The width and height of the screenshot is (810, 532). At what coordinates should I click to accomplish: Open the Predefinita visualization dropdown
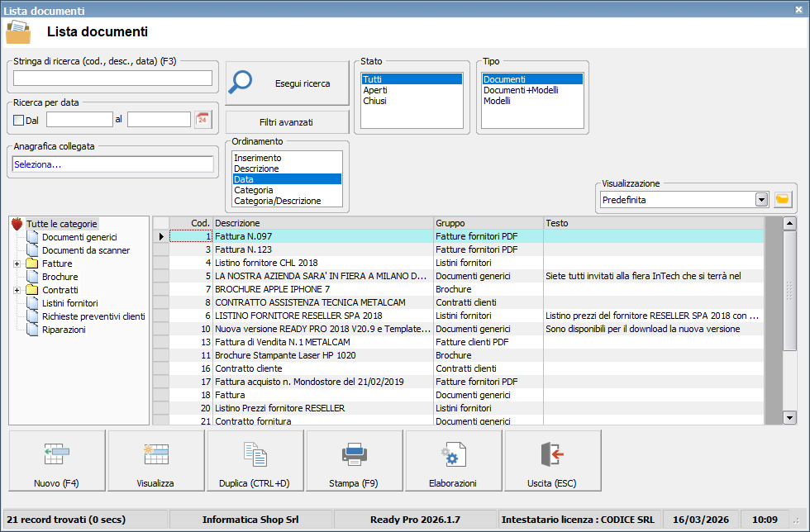[761, 200]
